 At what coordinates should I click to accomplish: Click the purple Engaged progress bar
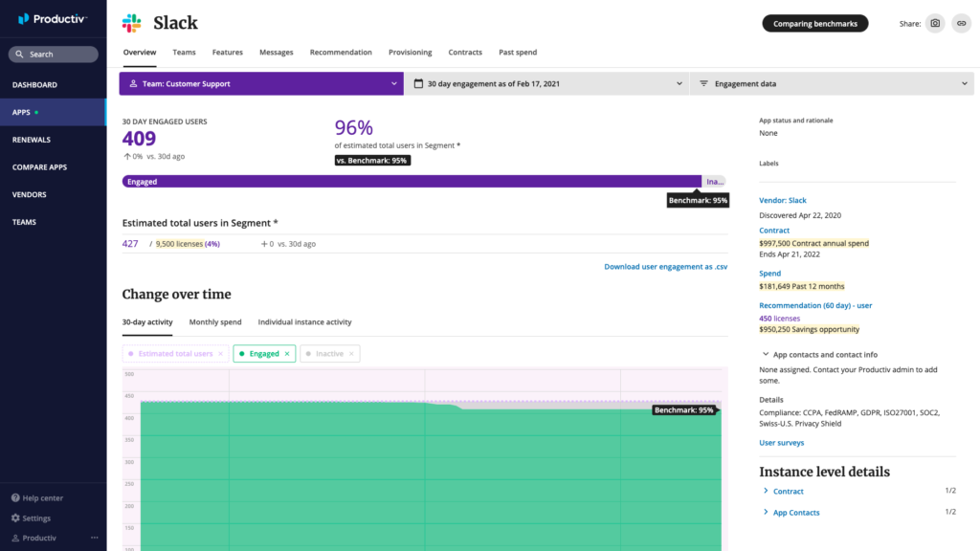(412, 181)
